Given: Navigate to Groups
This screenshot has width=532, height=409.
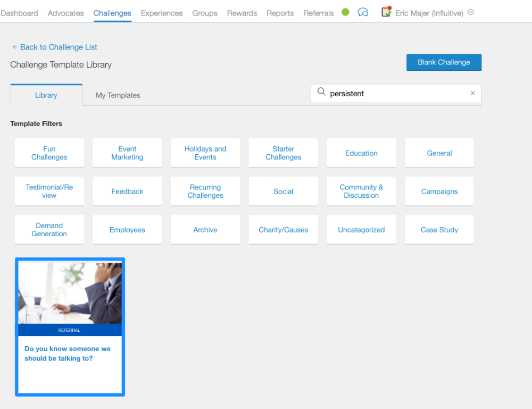Looking at the screenshot, I should 205,13.
